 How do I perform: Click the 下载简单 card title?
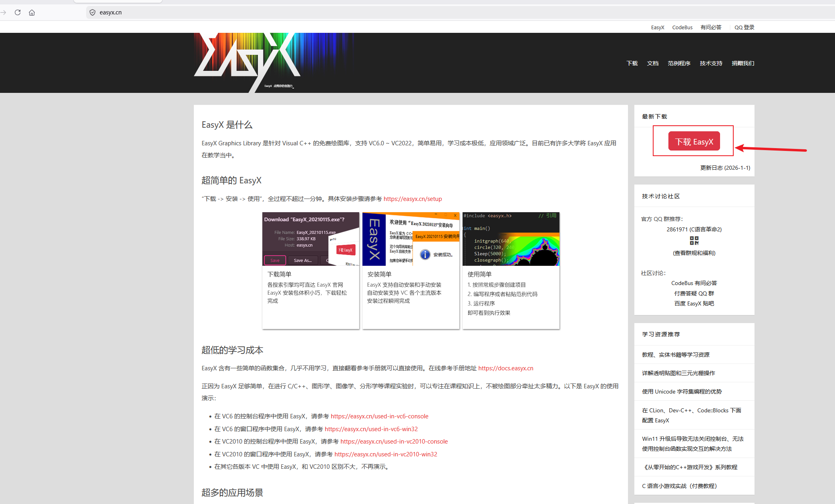279,274
